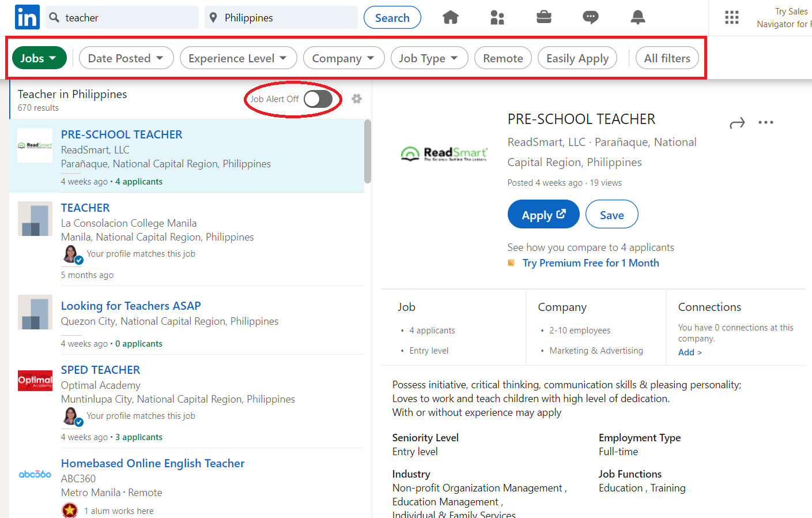
Task: Expand the Company filter dropdown
Action: click(344, 58)
